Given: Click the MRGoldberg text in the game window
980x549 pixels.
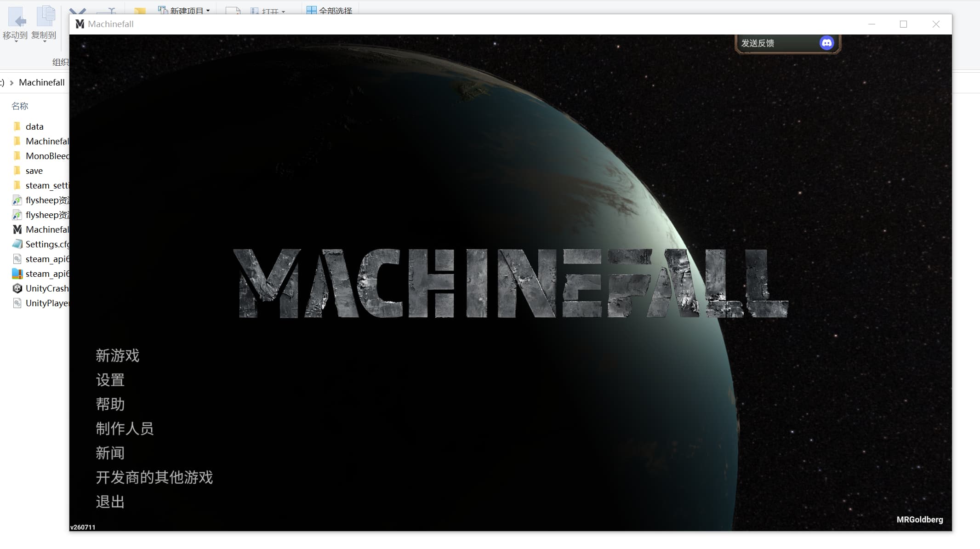Looking at the screenshot, I should pos(920,520).
